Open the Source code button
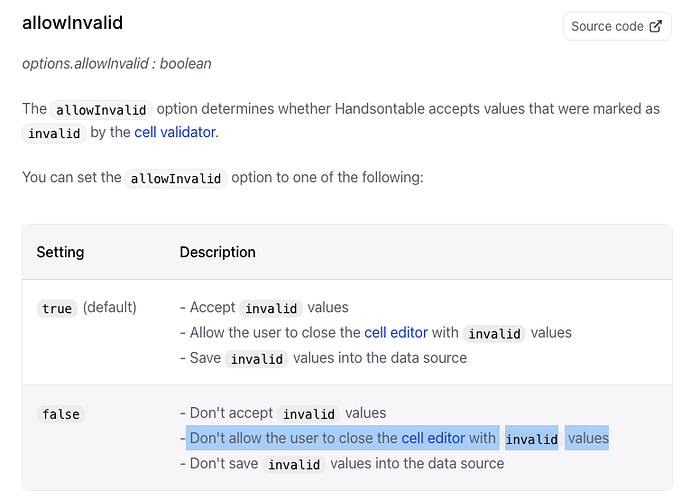This screenshot has width=690, height=499. [x=617, y=26]
